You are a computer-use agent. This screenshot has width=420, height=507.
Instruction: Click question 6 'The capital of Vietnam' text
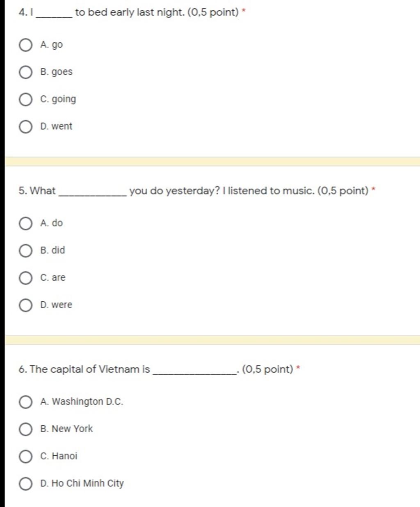pos(156,369)
